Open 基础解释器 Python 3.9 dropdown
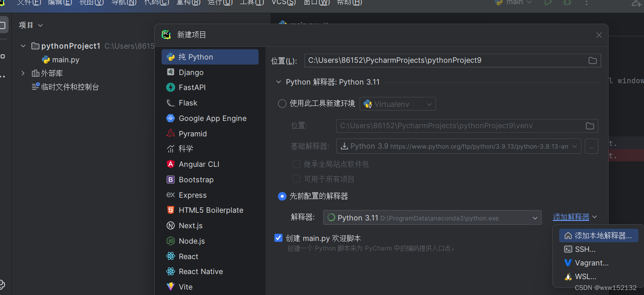Screen dimensions: 644x295 click(x=459, y=146)
